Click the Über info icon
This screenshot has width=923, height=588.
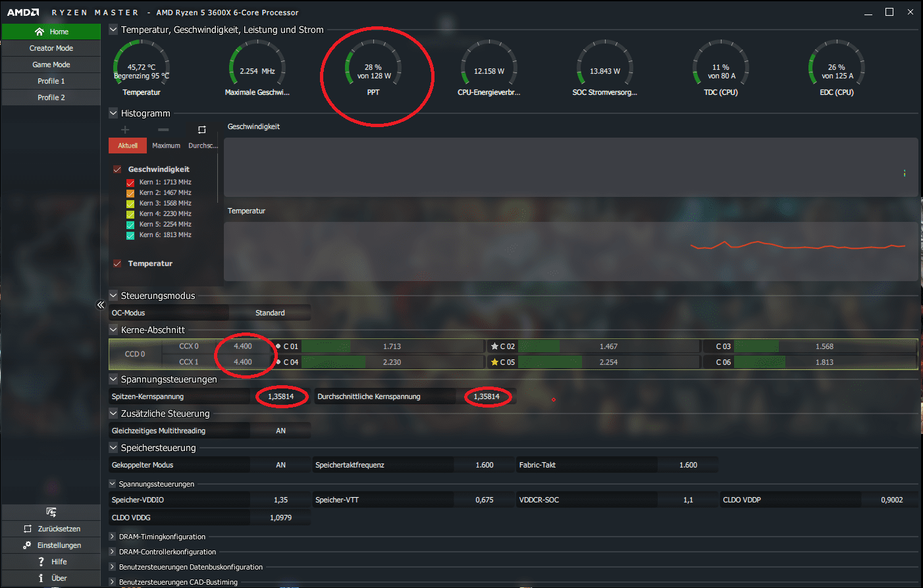[41, 578]
